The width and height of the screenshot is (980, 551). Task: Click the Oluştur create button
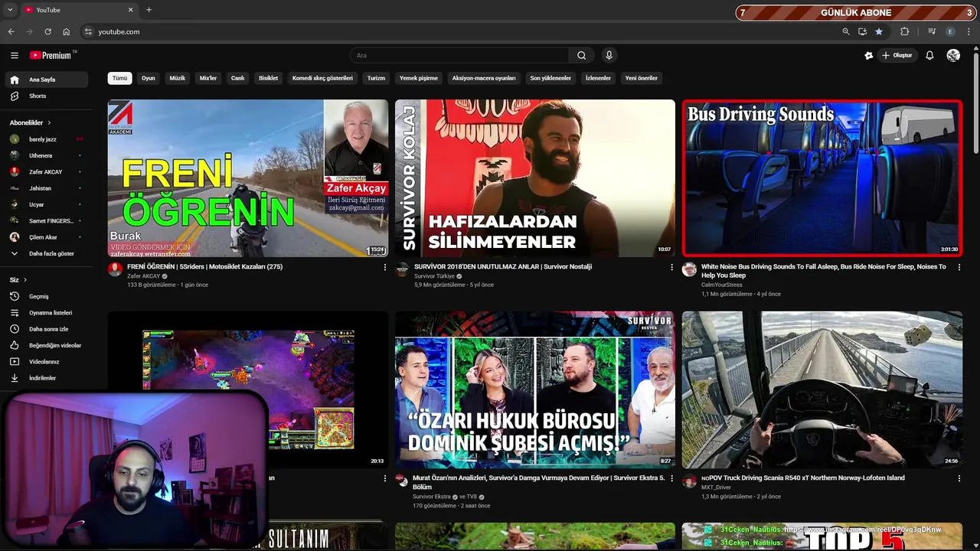[x=897, y=55]
